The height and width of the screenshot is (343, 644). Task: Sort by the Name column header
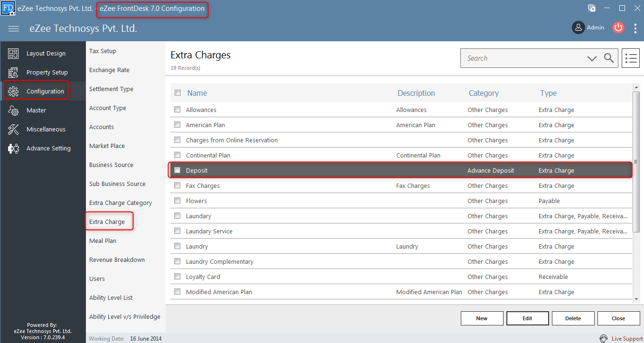tap(197, 93)
